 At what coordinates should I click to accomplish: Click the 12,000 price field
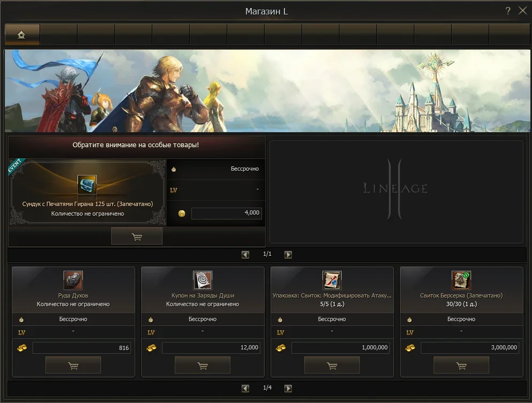pos(211,348)
